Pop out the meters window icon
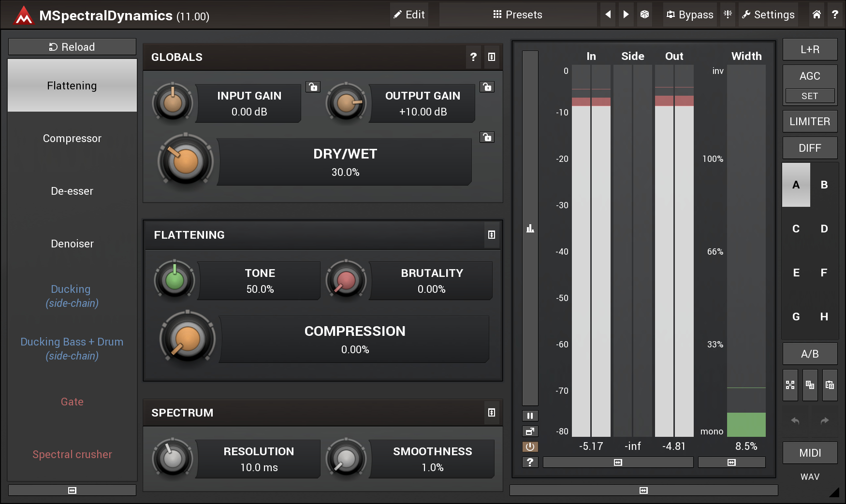Viewport: 846px width, 504px height. coord(530,431)
